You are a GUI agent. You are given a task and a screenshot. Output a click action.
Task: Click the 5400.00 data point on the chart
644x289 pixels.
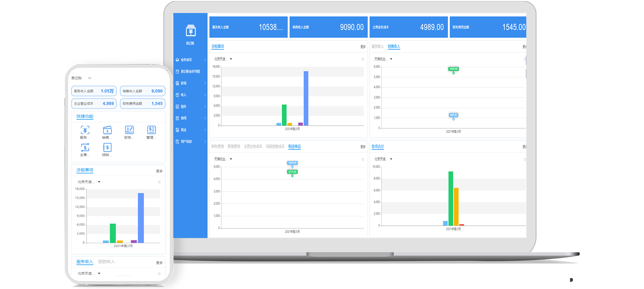coord(453,73)
